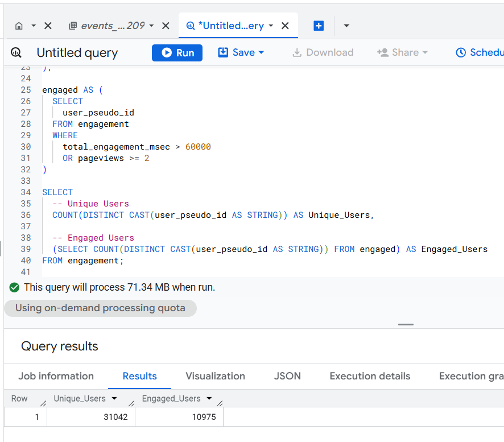Place cursor on 'FROM engagement;' line 40
504x442 pixels.
click(x=83, y=261)
